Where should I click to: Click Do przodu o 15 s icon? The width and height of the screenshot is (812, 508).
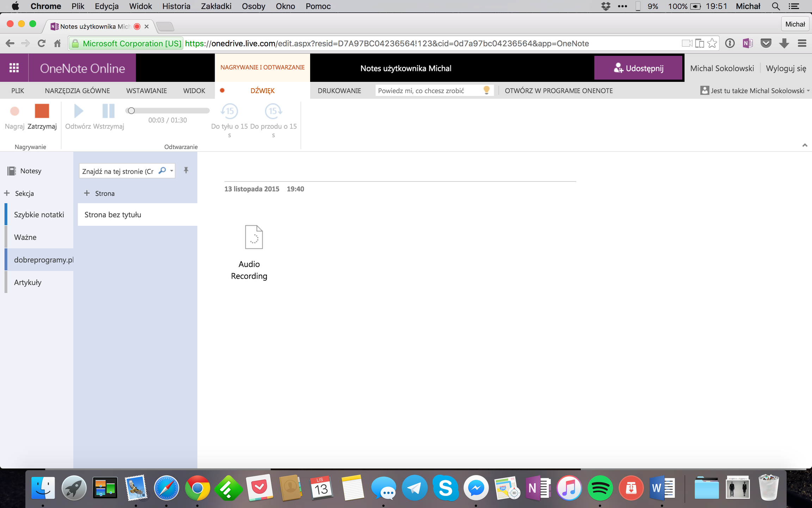click(x=273, y=111)
